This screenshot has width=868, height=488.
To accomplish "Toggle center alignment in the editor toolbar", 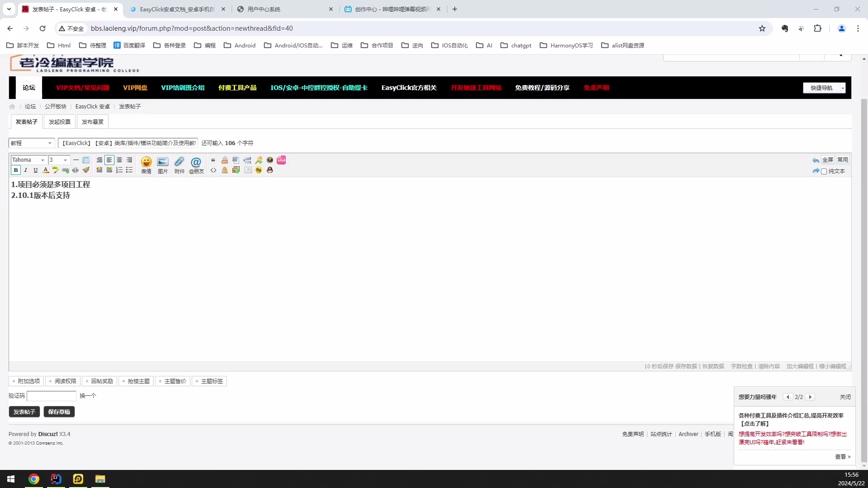I will 119,160.
